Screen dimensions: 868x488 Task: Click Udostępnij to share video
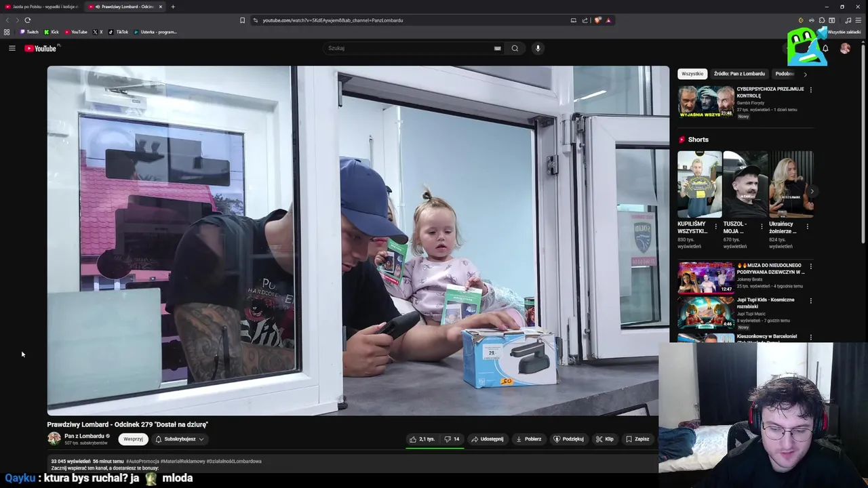(487, 439)
